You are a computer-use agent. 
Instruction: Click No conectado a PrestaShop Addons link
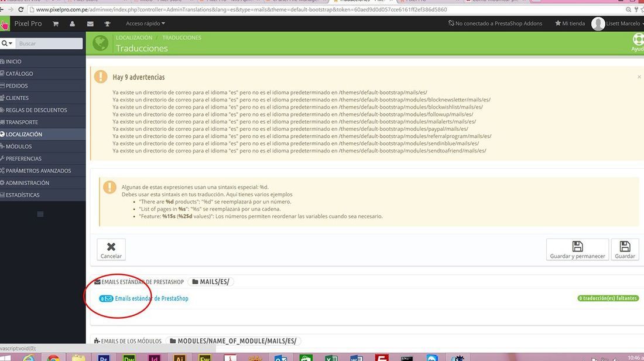point(495,23)
